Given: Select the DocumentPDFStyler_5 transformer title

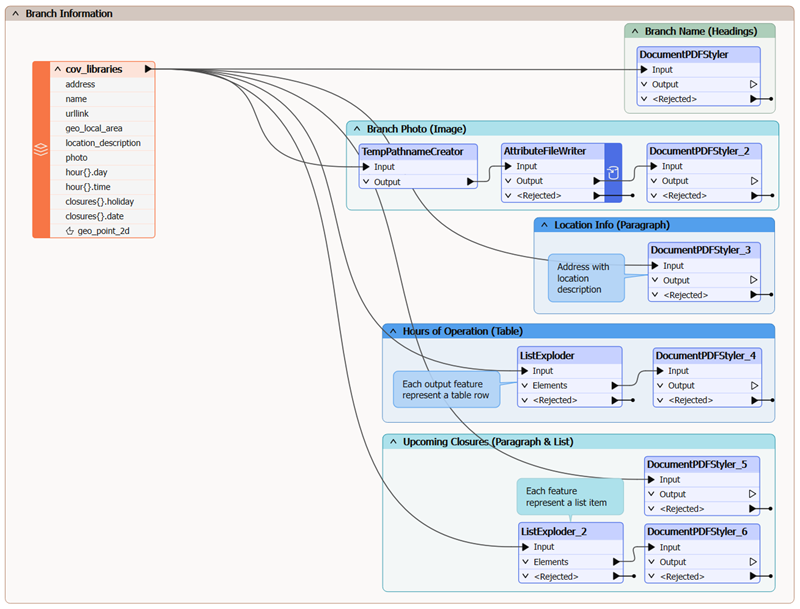Looking at the screenshot, I should coord(697,464).
